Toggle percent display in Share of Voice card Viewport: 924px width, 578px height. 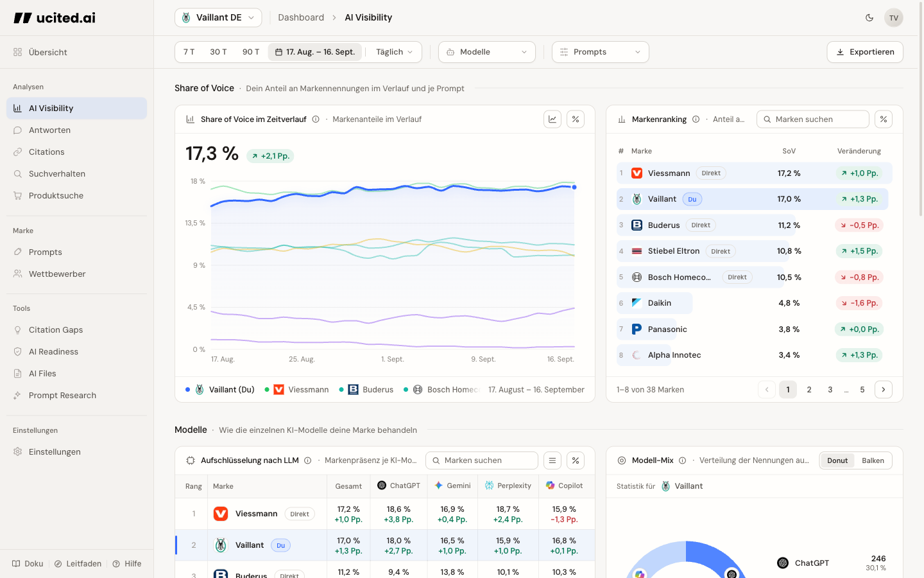tap(576, 119)
